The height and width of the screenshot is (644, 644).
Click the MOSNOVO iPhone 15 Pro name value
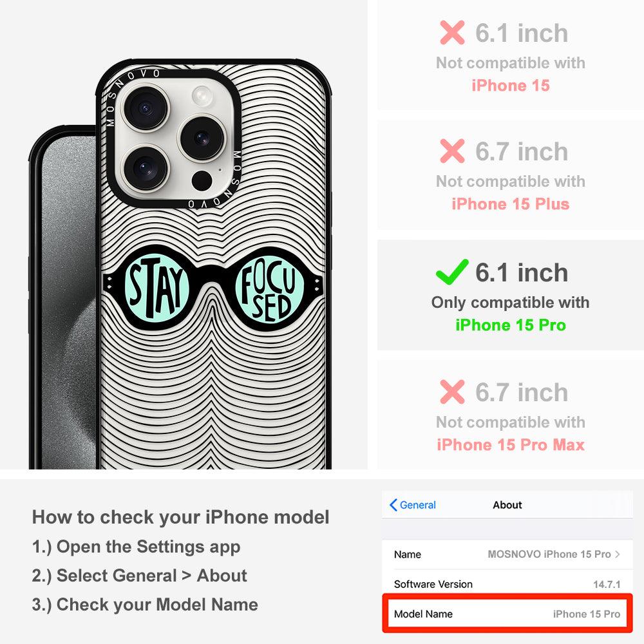tap(549, 554)
